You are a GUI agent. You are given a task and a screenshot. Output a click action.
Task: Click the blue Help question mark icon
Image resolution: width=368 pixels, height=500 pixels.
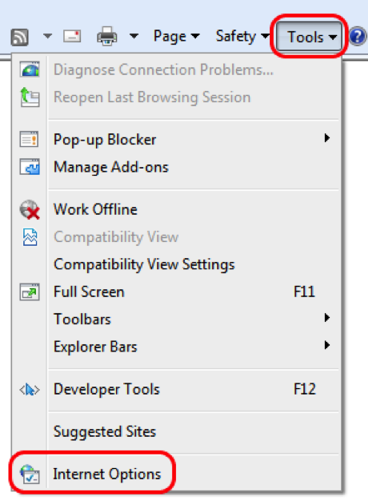(358, 36)
